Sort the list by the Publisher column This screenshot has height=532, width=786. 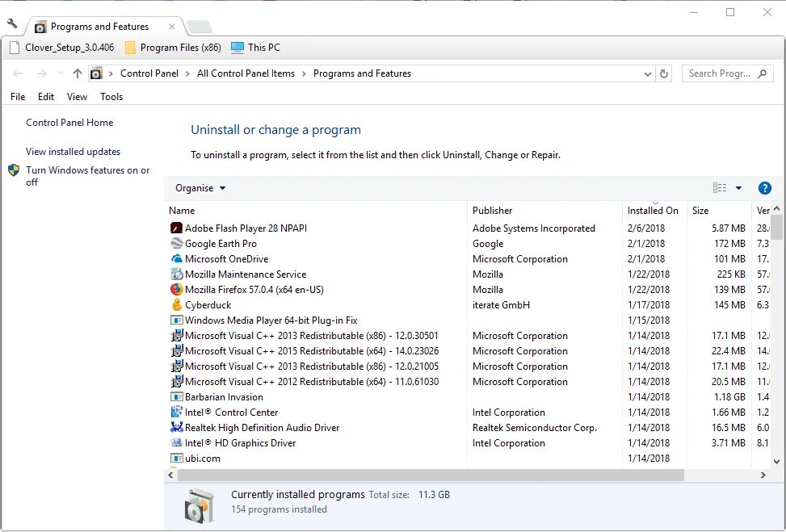pyautogui.click(x=545, y=211)
